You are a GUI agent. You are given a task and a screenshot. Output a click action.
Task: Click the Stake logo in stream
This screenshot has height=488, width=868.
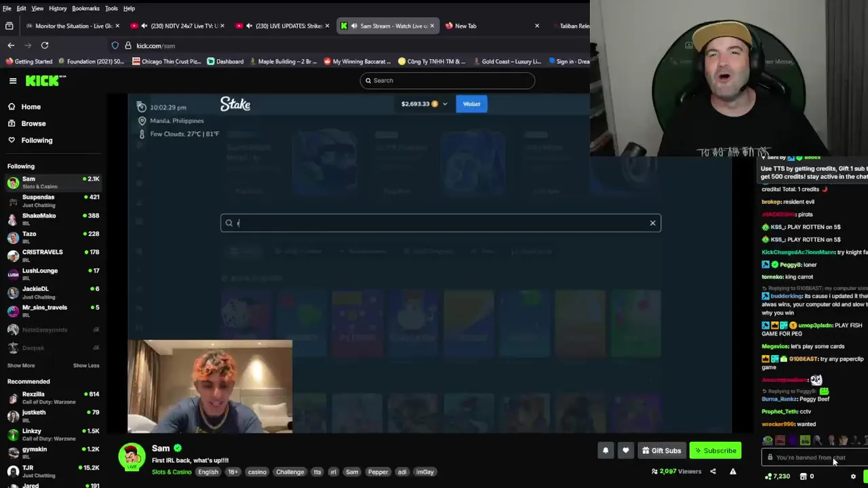tap(235, 104)
